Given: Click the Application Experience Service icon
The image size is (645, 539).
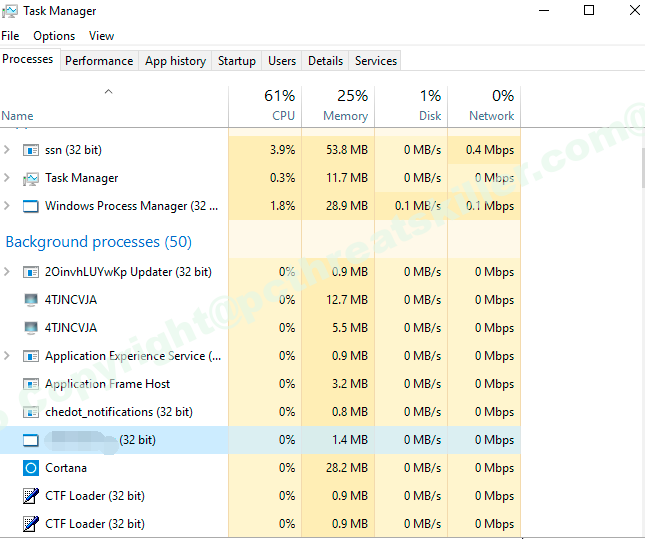Looking at the screenshot, I should point(31,356).
